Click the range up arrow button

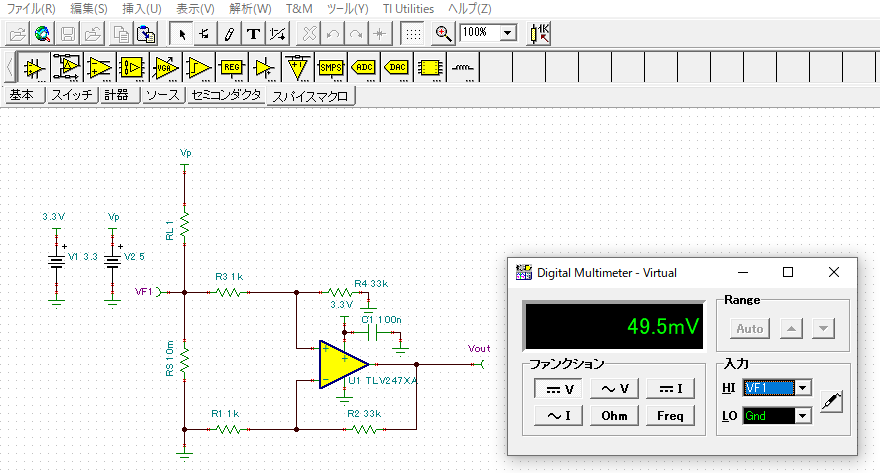791,328
